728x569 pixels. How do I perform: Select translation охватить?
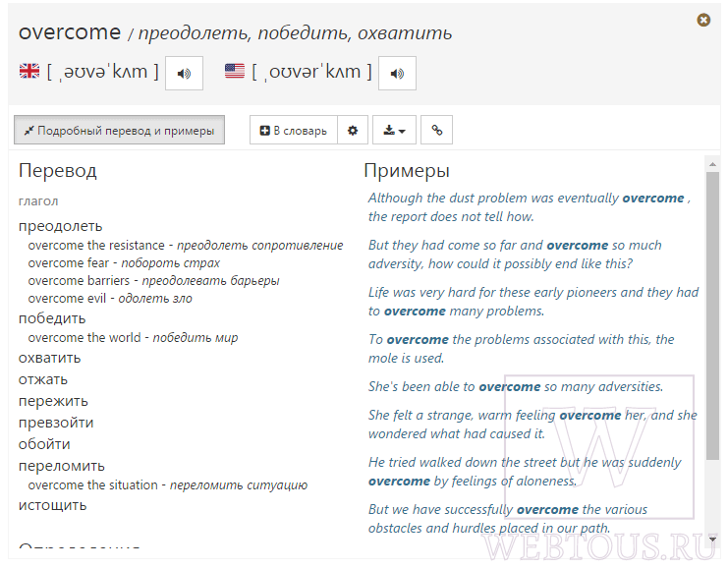[50, 358]
